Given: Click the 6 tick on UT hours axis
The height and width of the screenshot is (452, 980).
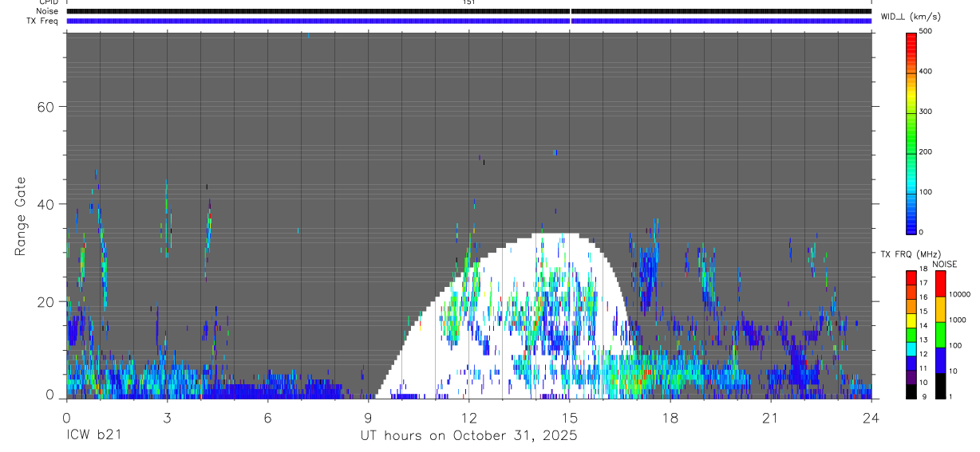Looking at the screenshot, I should pyautogui.click(x=267, y=418).
